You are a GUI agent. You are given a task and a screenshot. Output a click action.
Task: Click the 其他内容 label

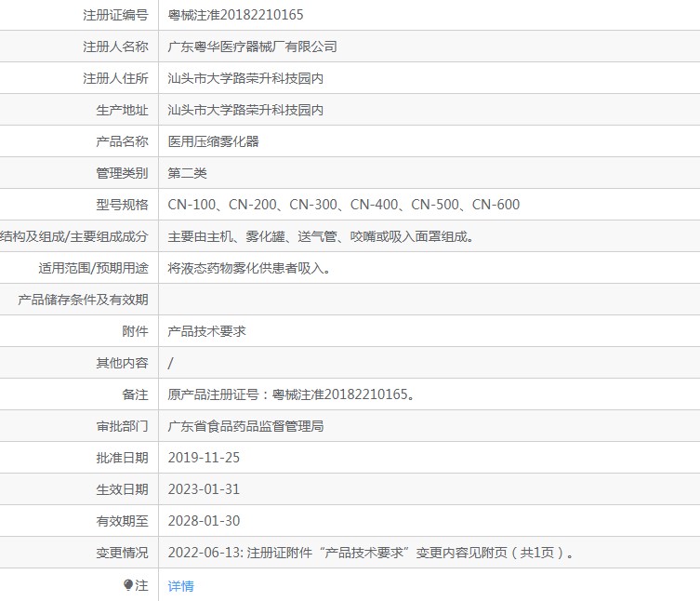[122, 363]
